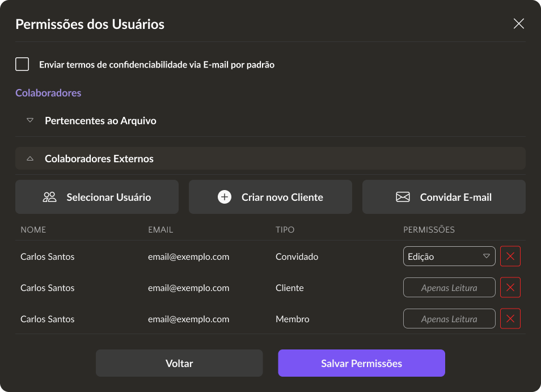541x392 pixels.
Task: Click the envelope icon on Convidar E-mail
Action: pyautogui.click(x=403, y=197)
